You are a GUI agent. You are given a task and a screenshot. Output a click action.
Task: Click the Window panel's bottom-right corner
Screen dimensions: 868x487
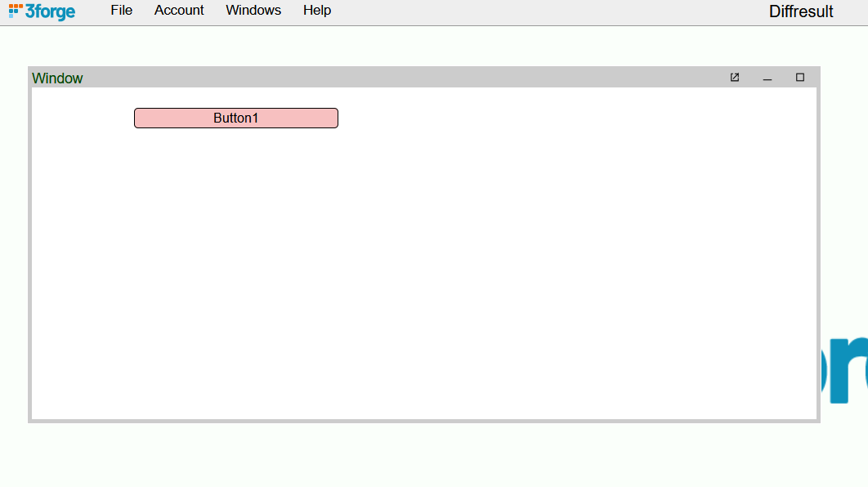click(x=818, y=421)
